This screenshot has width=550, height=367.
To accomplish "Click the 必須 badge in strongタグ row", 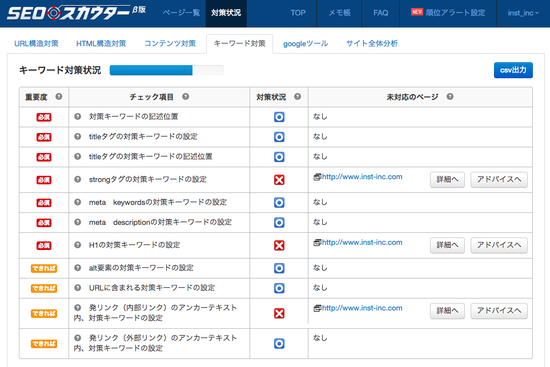I will (44, 180).
